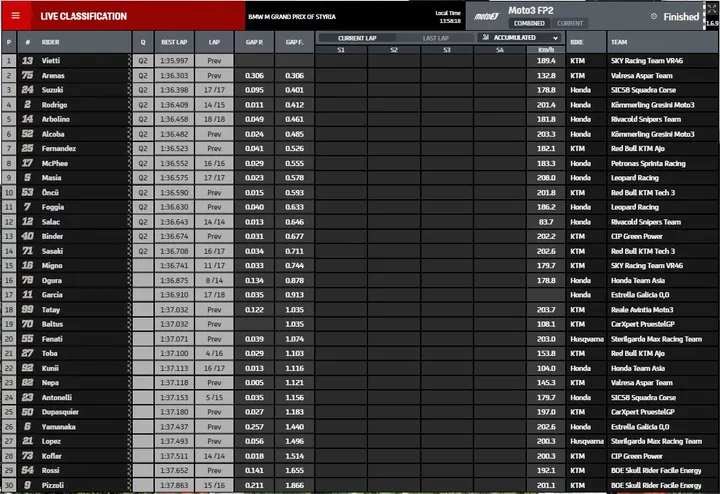Click the S1 sector column header

coord(341,50)
